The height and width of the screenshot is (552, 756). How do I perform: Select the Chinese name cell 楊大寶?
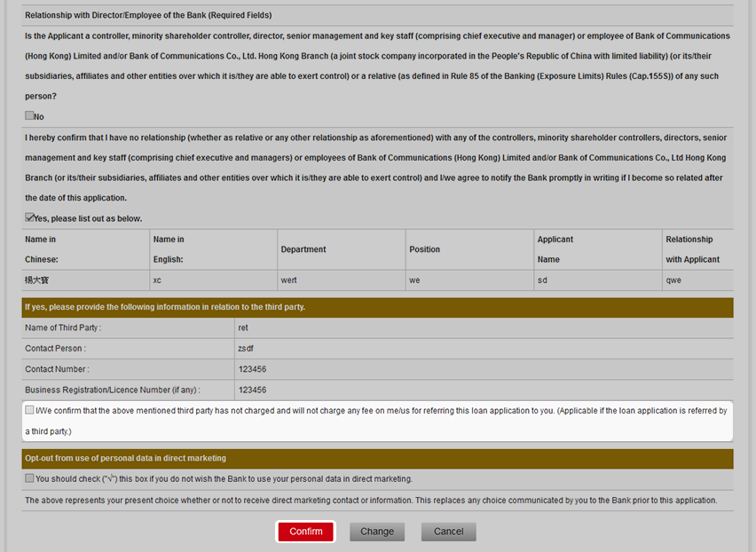pyautogui.click(x=37, y=280)
